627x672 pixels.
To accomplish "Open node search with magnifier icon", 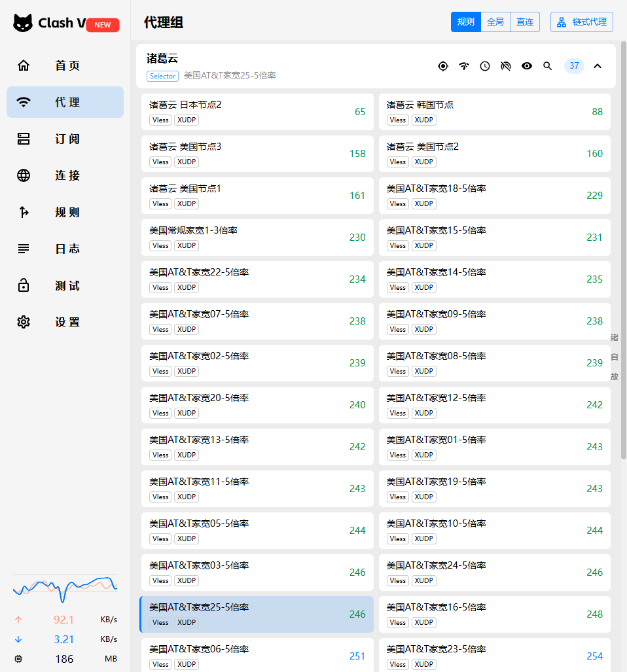I will (x=547, y=66).
